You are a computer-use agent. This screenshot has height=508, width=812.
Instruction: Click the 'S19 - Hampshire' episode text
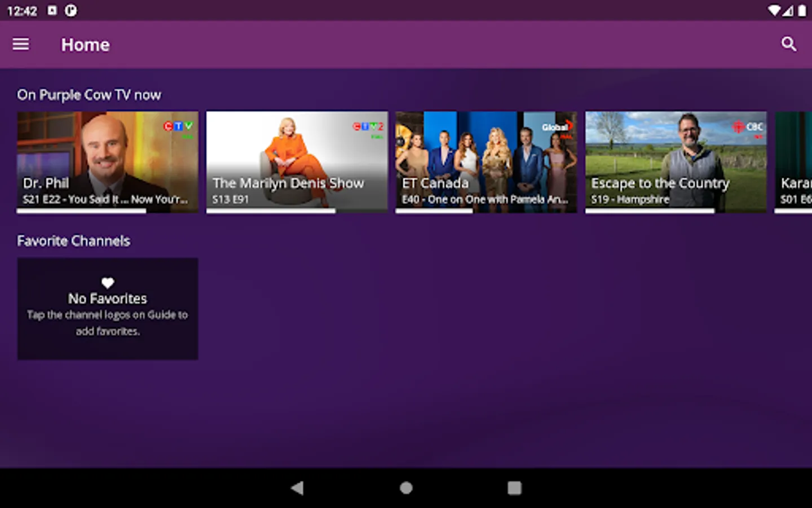click(x=630, y=199)
